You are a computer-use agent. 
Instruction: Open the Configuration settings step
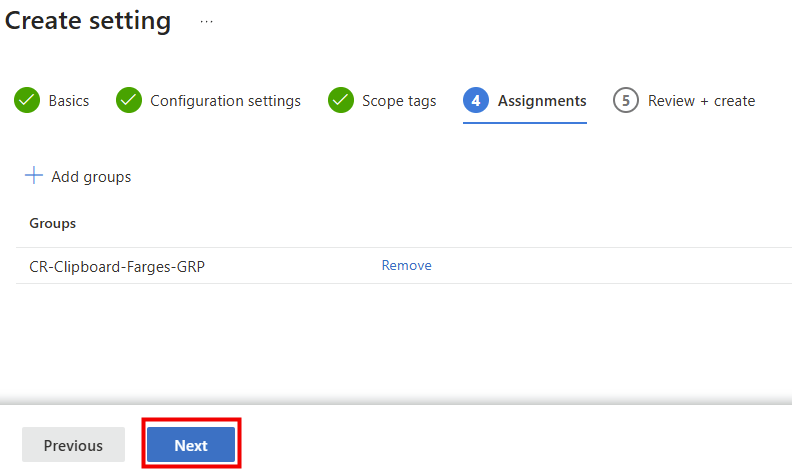pos(208,101)
